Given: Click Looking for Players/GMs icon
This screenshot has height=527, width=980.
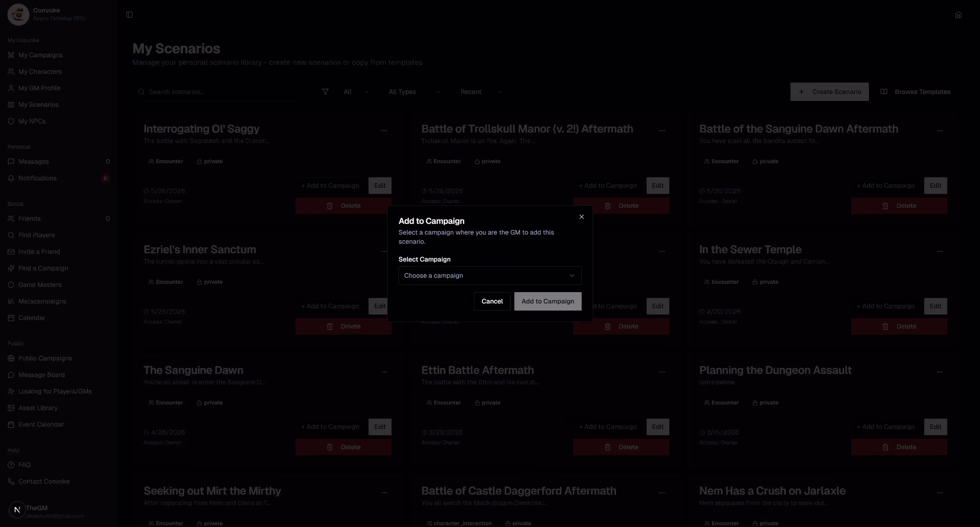Looking at the screenshot, I should [11, 391].
